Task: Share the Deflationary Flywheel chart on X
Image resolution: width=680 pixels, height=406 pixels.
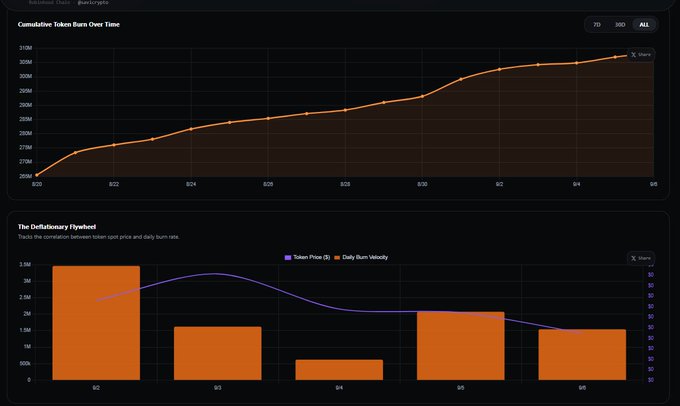Action: click(x=641, y=258)
